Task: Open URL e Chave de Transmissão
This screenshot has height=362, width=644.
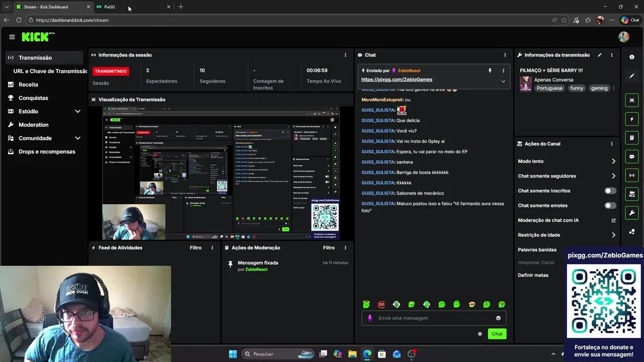Action: click(x=50, y=71)
